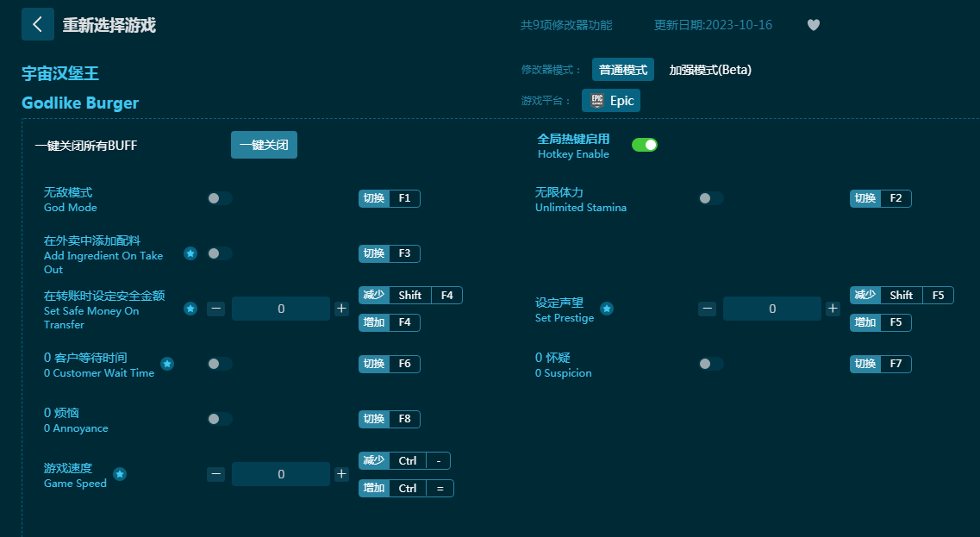Decrease Game Speed value with minus
980x537 pixels.
(215, 474)
